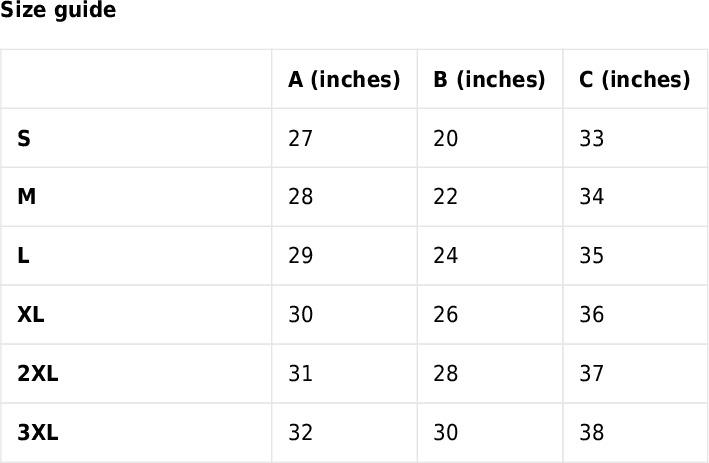
Task: Click the value 32 in 3XL row
Action: tap(300, 432)
